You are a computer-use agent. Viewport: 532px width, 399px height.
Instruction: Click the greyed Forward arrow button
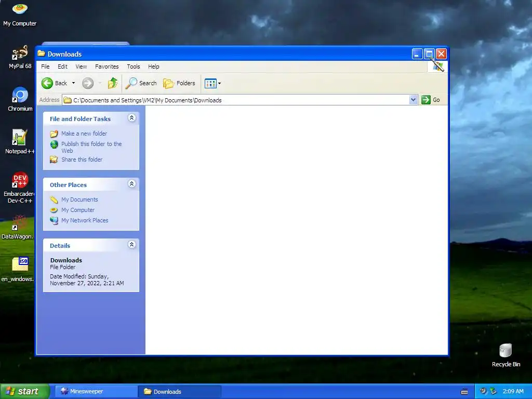(x=88, y=83)
